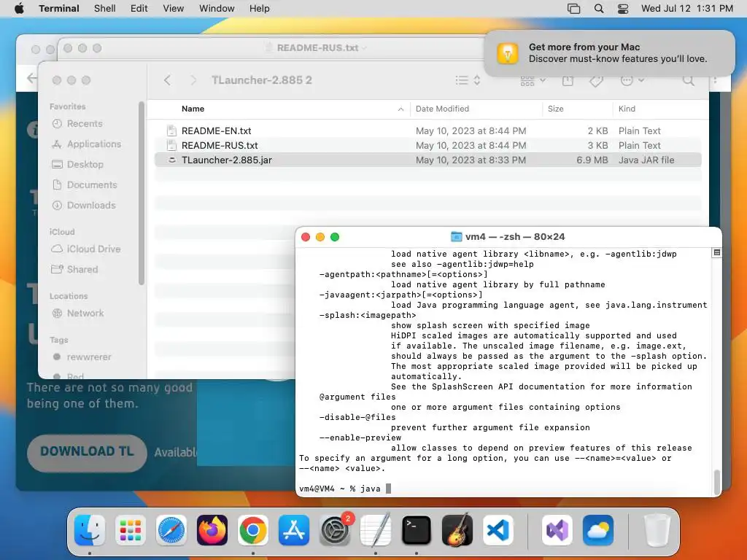Open the weather cloud app in Dock
Image resolution: width=747 pixels, height=560 pixels.
(x=598, y=530)
